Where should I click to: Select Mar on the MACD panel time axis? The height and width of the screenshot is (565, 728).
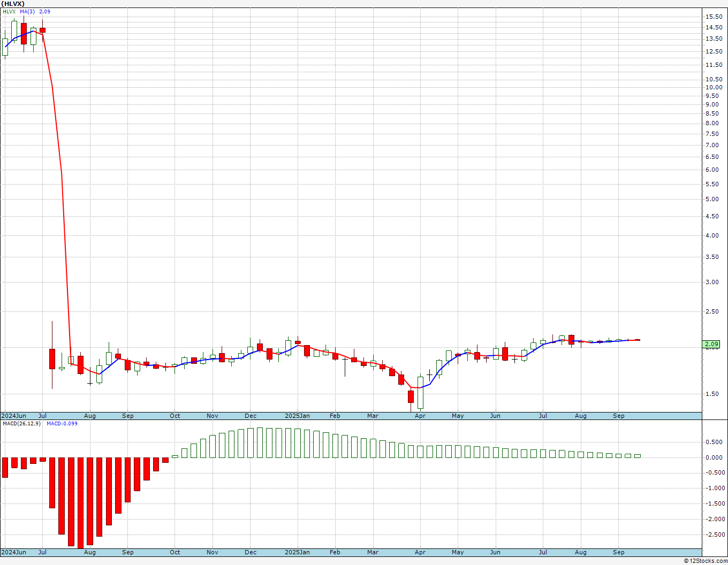373,552
